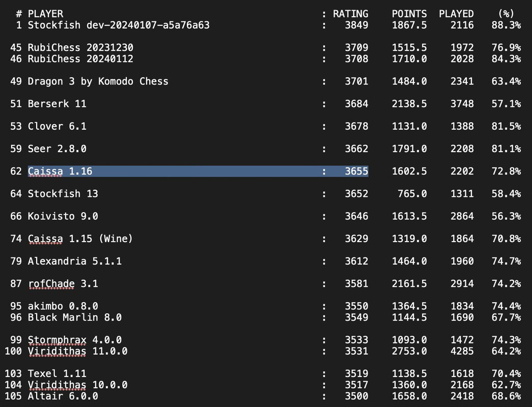Screen dimensions: 532x407
Task: Click points 2753.0 for Viridithas 11.0.0
Action: click(x=409, y=351)
